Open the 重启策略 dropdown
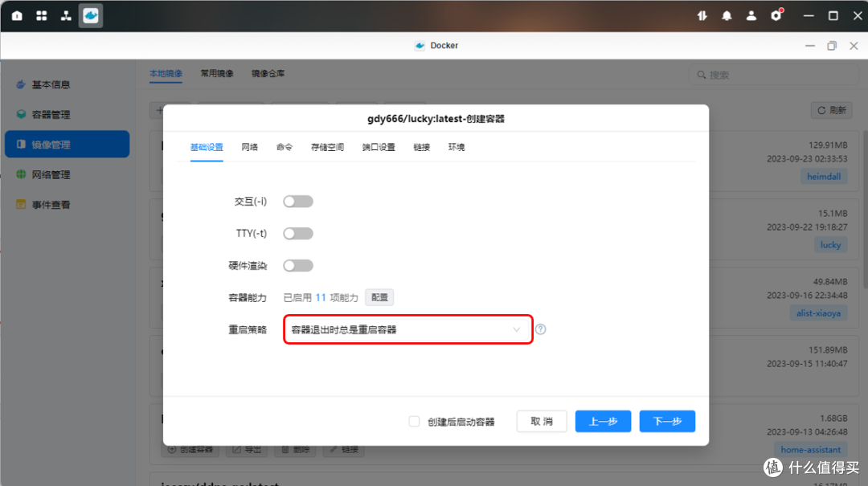 point(407,329)
